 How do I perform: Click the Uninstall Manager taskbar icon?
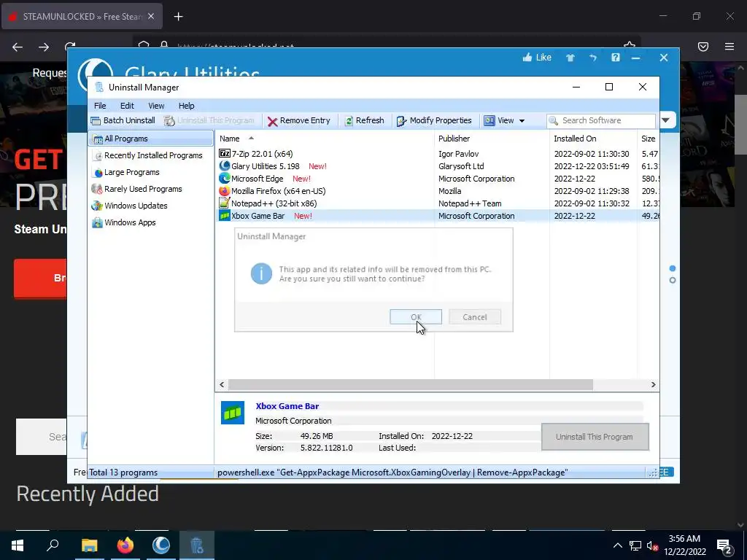(197, 545)
